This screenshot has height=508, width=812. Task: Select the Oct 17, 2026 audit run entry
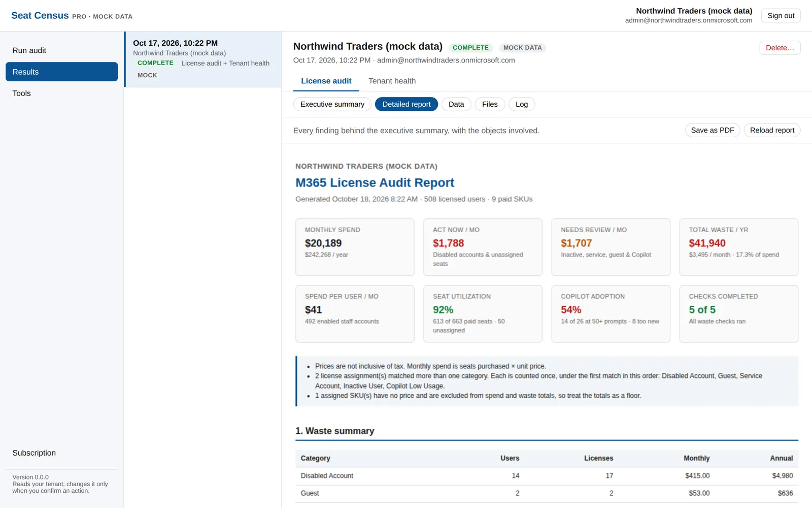[203, 59]
